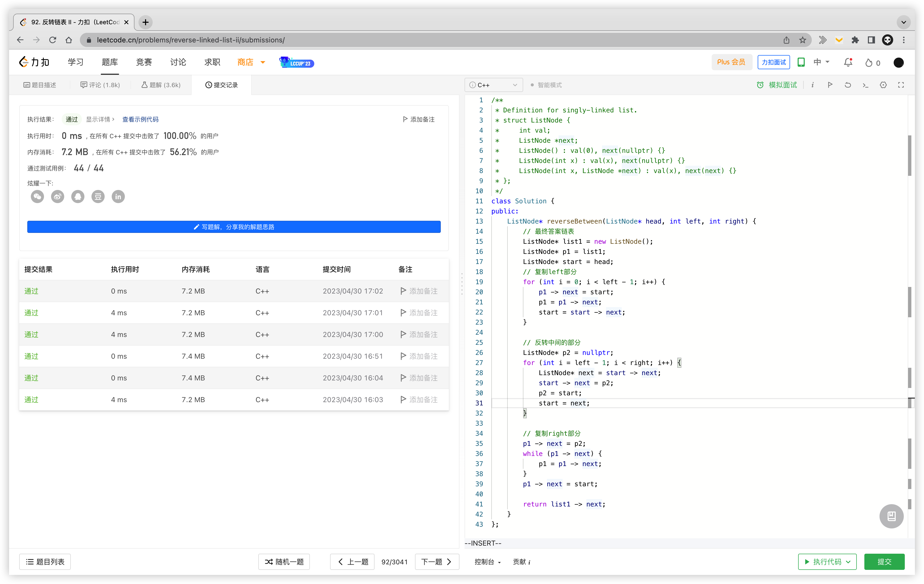Open editor settings gear

[x=883, y=85]
